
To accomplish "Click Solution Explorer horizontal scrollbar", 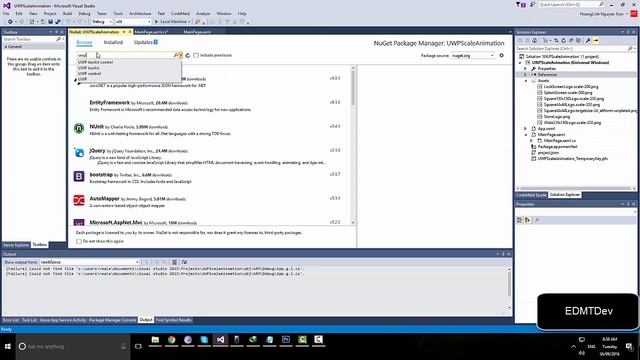I will tap(576, 189).
